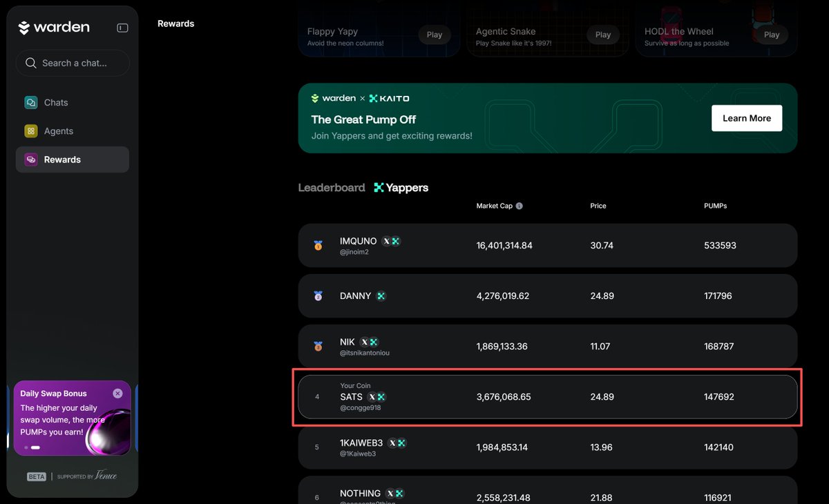Focus the 'Search a chat...' field
Screen dimensions: 829x504
73,63
